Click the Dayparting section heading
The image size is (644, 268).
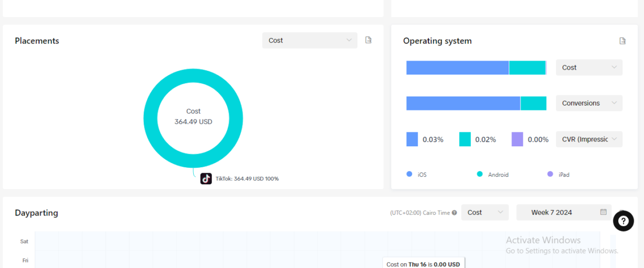click(36, 213)
